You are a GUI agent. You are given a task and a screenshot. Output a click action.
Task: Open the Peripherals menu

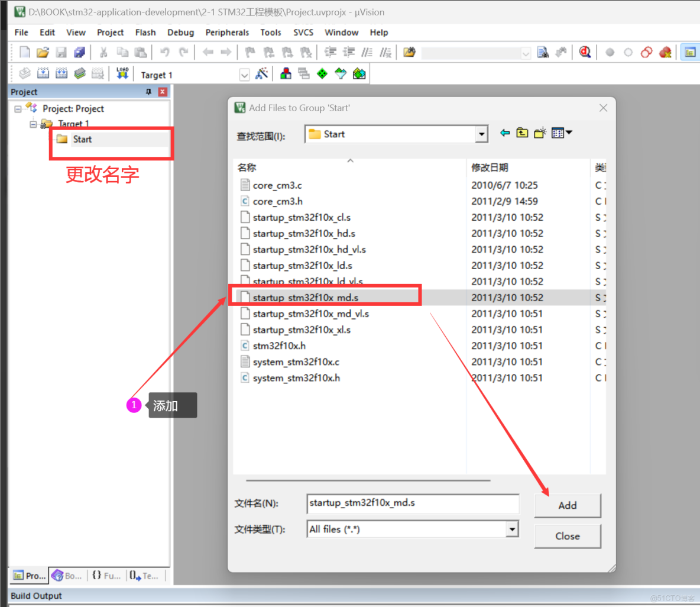pos(227,33)
